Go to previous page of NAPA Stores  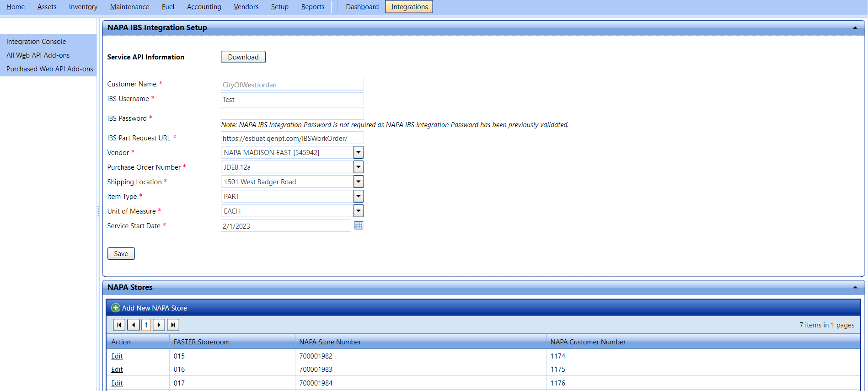tap(134, 325)
